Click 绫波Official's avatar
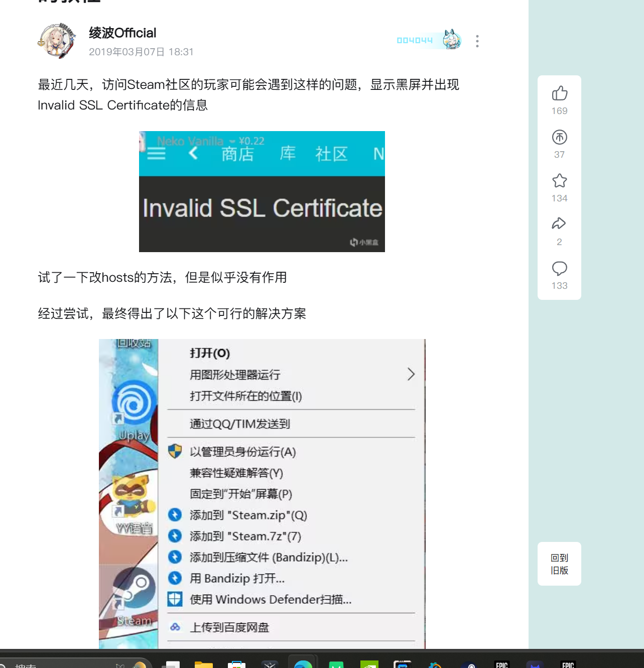This screenshot has height=668, width=644. (x=56, y=41)
